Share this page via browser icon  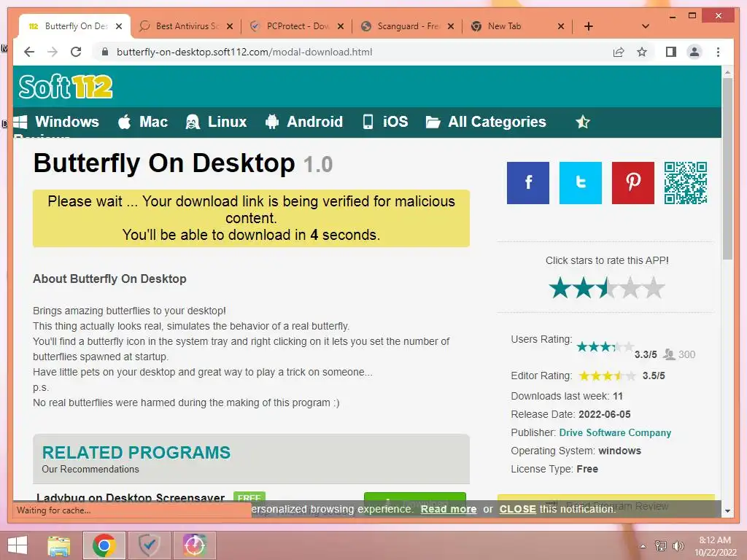click(619, 52)
